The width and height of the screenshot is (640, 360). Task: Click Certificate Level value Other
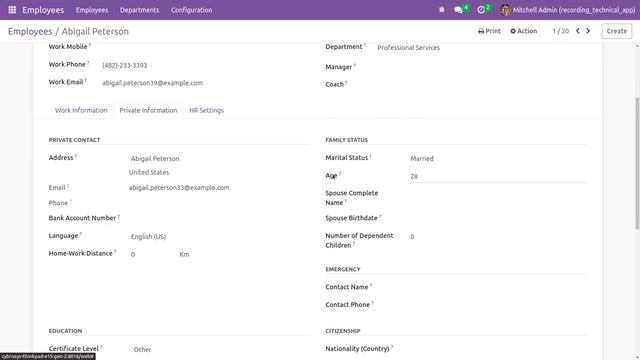142,350
